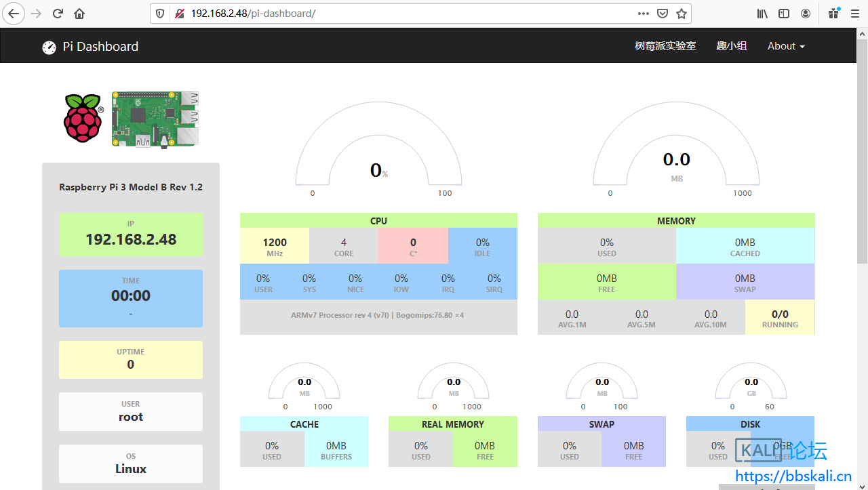868x490 pixels.
Task: Toggle the browser sidebar view icon
Action: point(784,14)
